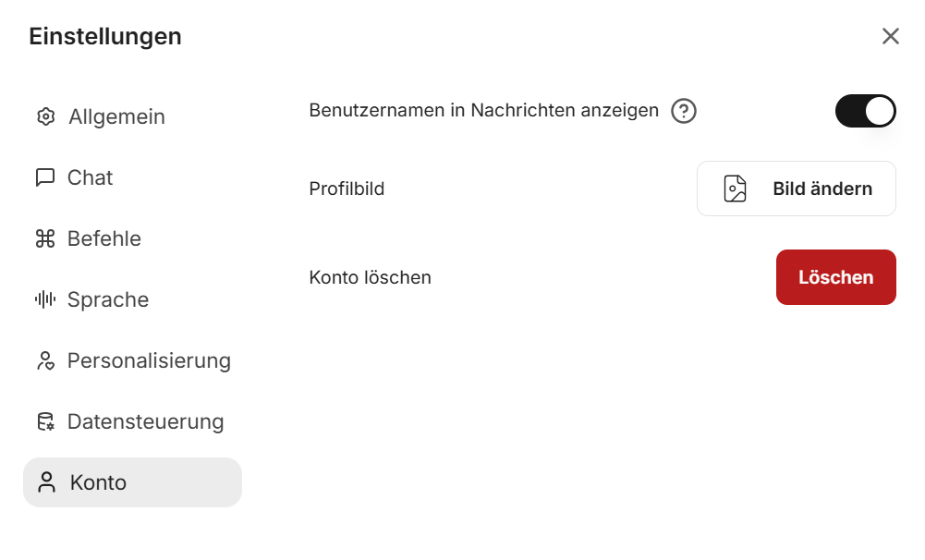Click the red Löschen button

click(x=835, y=277)
